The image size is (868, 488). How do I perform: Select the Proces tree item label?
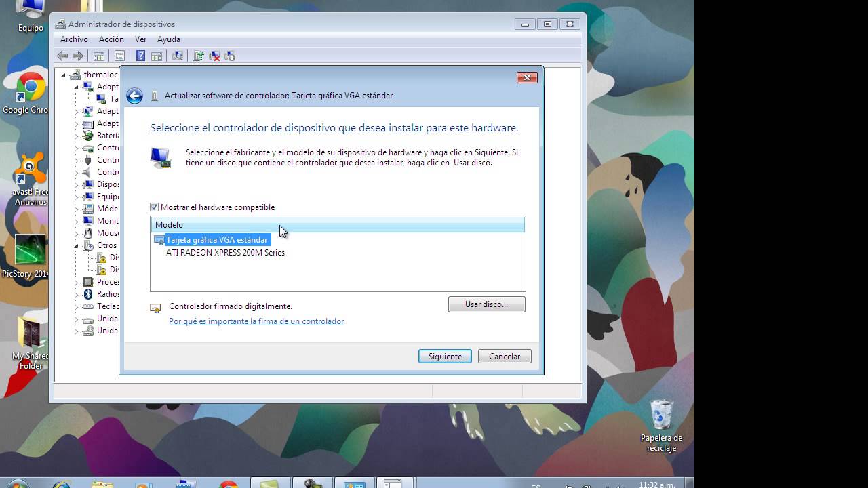pyautogui.click(x=108, y=282)
